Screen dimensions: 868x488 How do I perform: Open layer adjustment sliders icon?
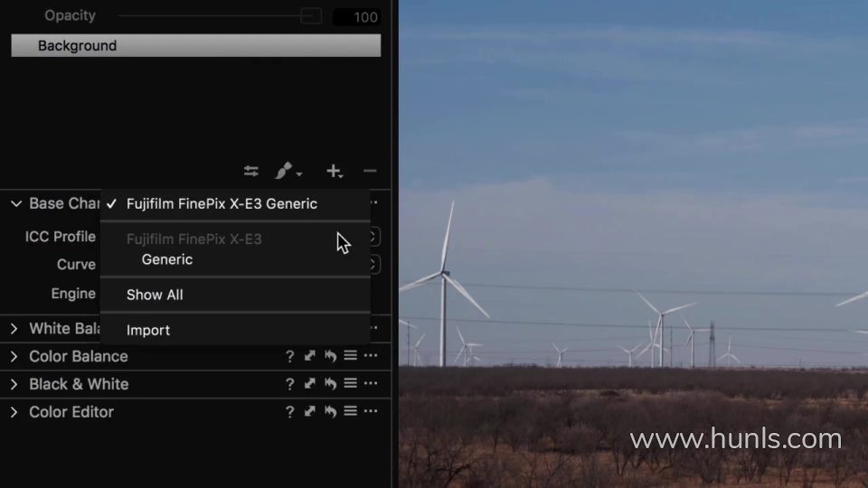pyautogui.click(x=251, y=171)
